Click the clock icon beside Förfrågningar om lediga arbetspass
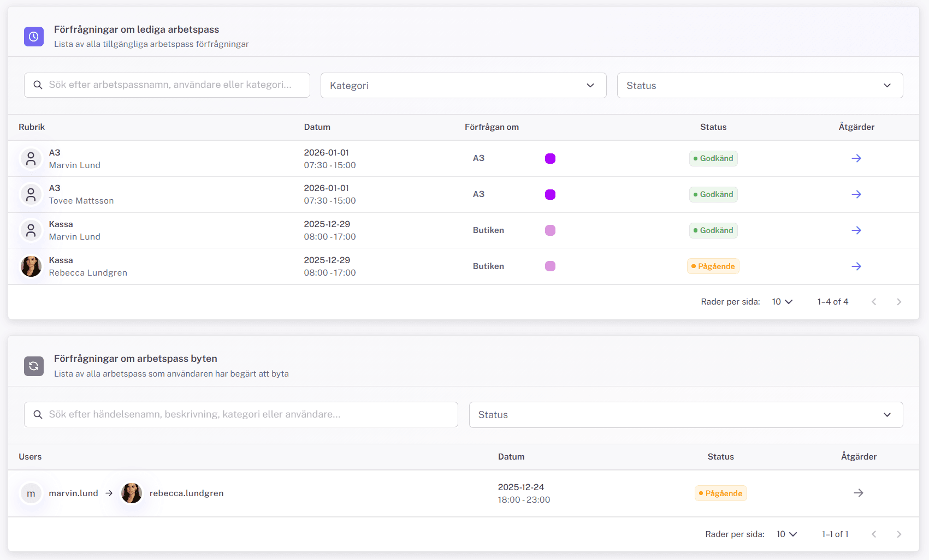 pos(34,37)
